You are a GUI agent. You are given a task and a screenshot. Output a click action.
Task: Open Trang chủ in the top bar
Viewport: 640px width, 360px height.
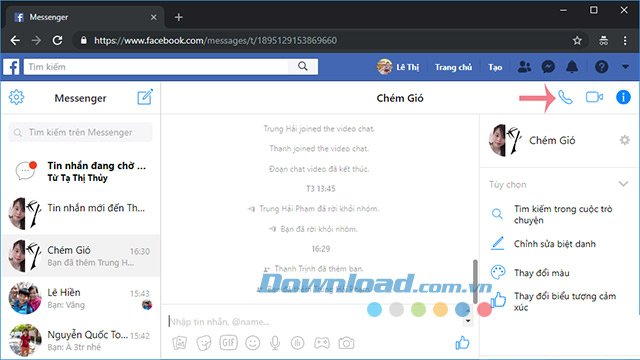pyautogui.click(x=453, y=67)
